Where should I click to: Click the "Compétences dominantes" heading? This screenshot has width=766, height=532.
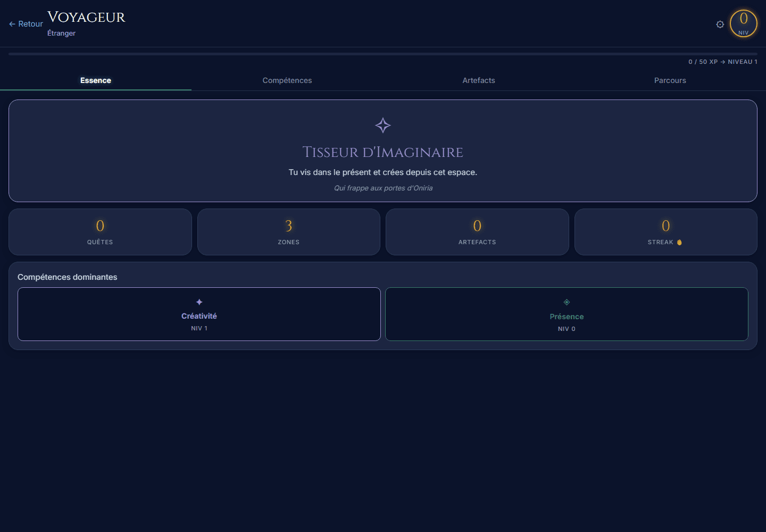coord(68,277)
